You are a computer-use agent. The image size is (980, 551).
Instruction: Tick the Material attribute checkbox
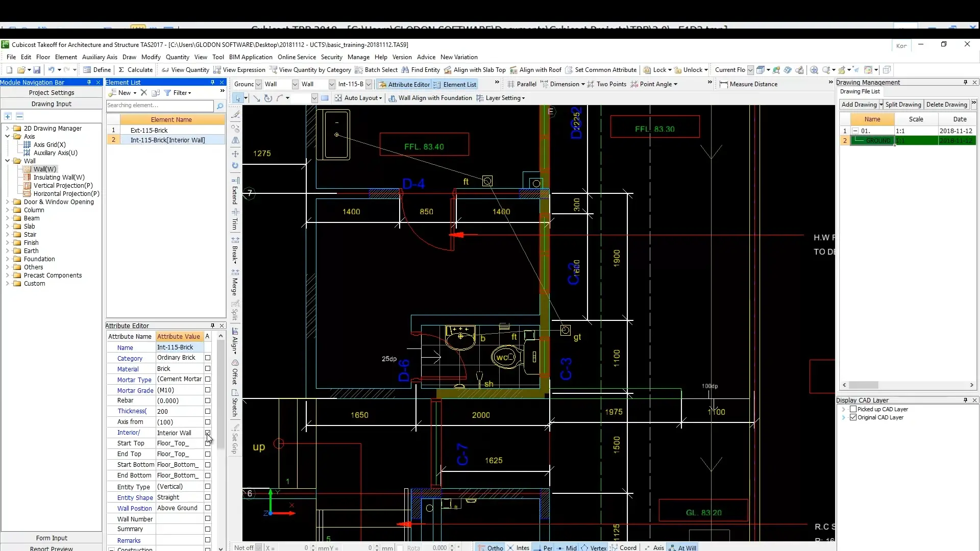pyautogui.click(x=208, y=368)
